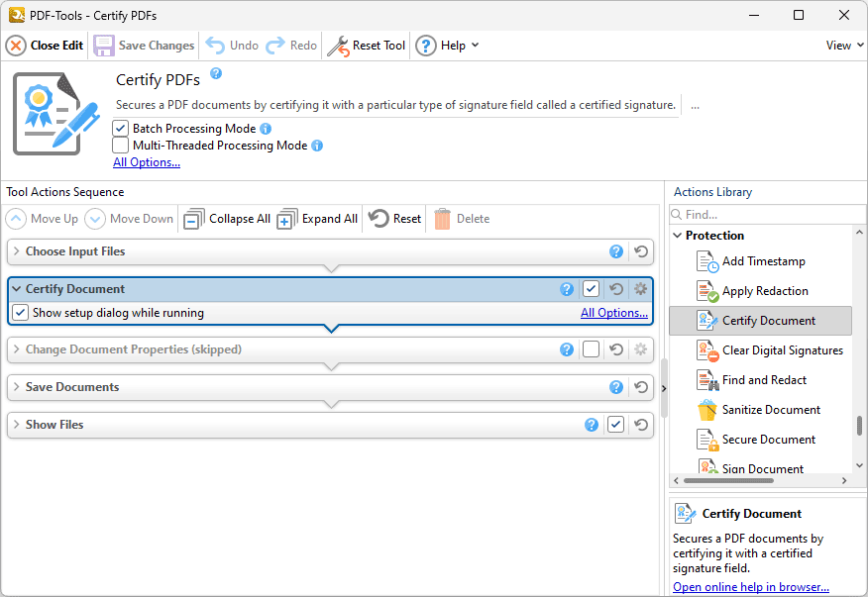Enable Change Document Properties step checkbox
This screenshot has width=868, height=597.
[x=591, y=349]
